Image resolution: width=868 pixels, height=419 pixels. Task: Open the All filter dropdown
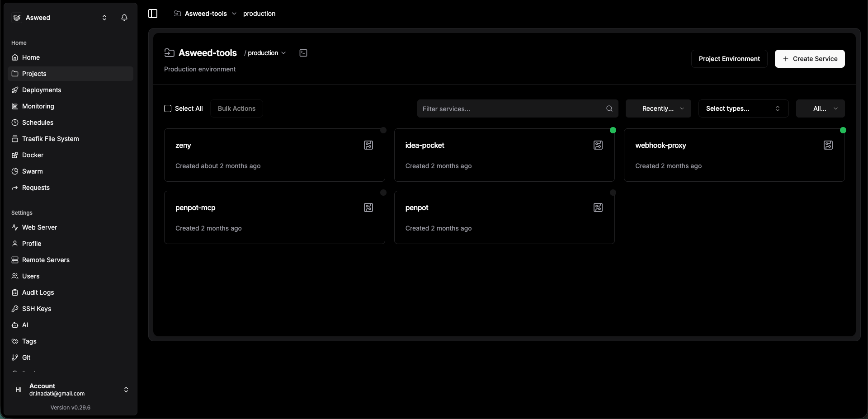[821, 108]
